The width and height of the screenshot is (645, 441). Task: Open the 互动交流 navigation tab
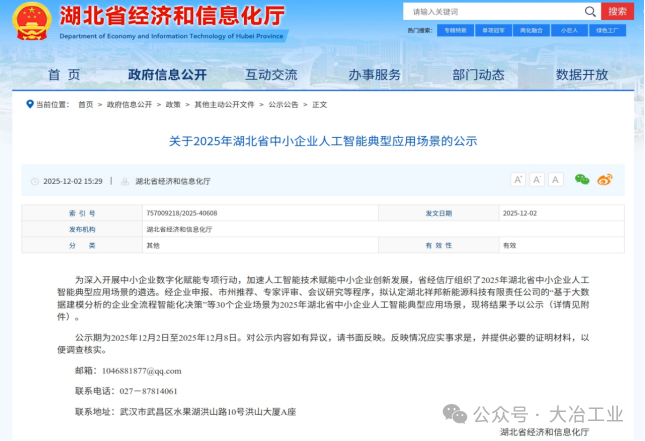tap(271, 75)
